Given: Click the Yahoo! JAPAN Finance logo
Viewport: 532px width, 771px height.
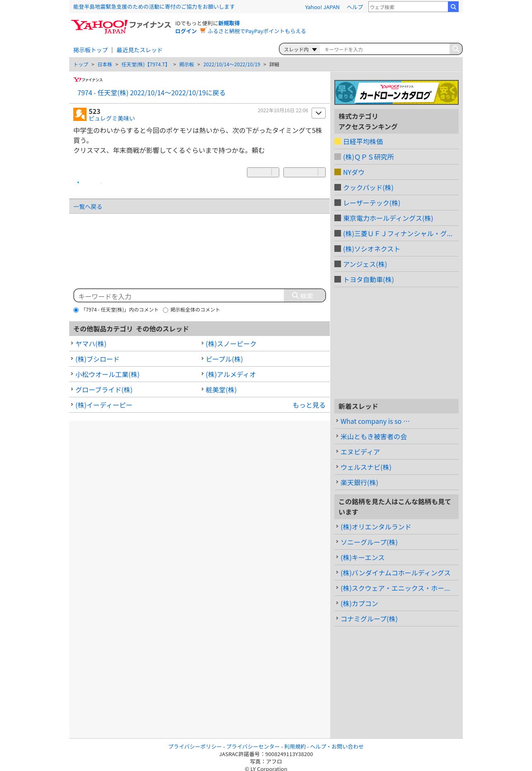Looking at the screenshot, I should (x=121, y=27).
